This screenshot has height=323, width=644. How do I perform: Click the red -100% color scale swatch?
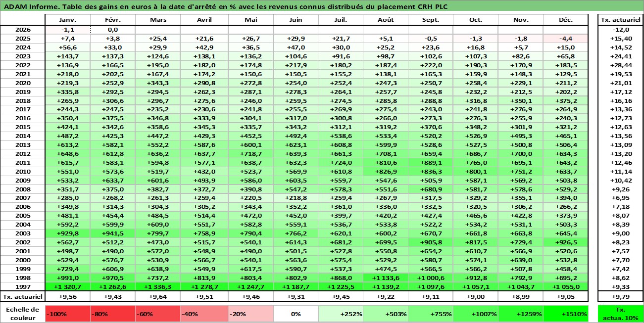point(67,314)
